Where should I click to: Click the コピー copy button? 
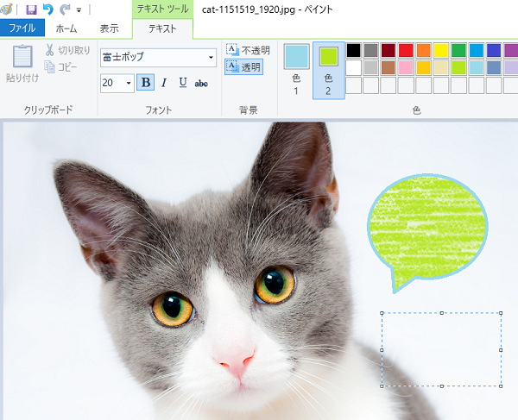point(61,67)
